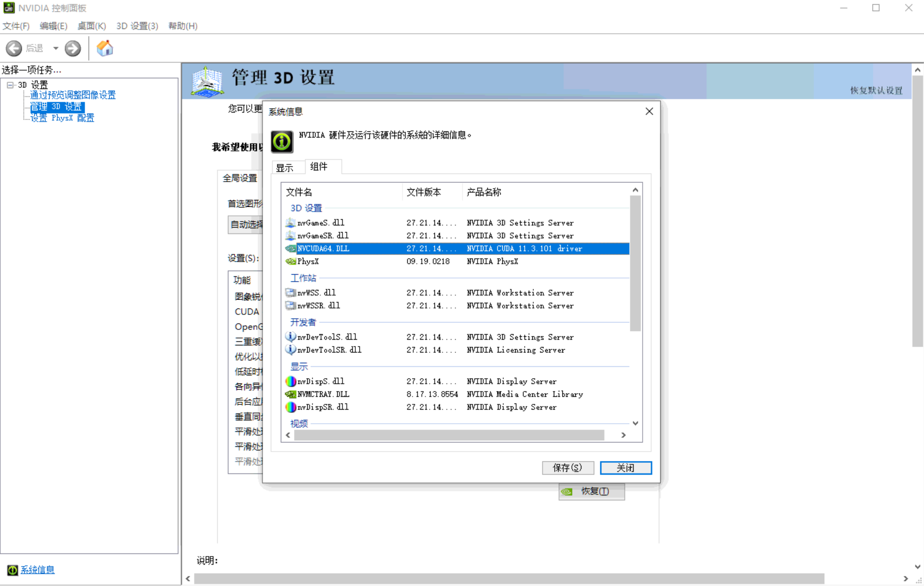Switch to the 显示 tab in dialog

[285, 168]
